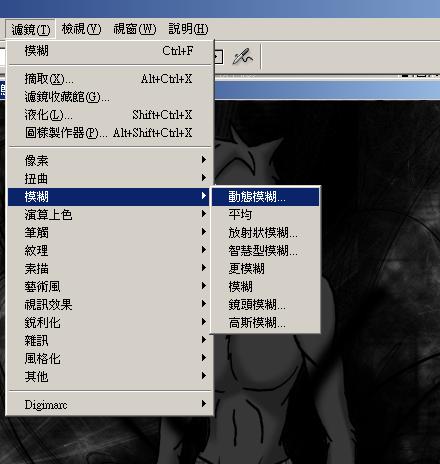Image resolution: width=440 pixels, height=464 pixels.
Task: Choose 更模糊 from submenu
Action: 266,269
